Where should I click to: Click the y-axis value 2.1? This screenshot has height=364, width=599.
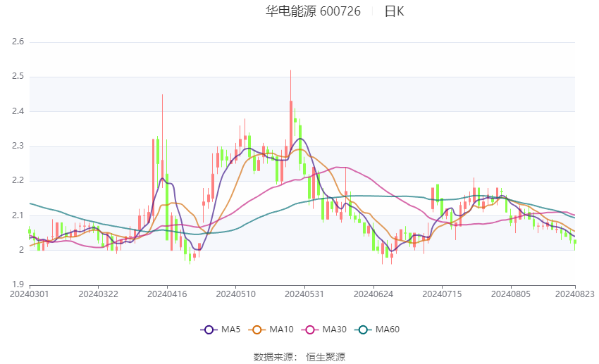pyautogui.click(x=18, y=215)
